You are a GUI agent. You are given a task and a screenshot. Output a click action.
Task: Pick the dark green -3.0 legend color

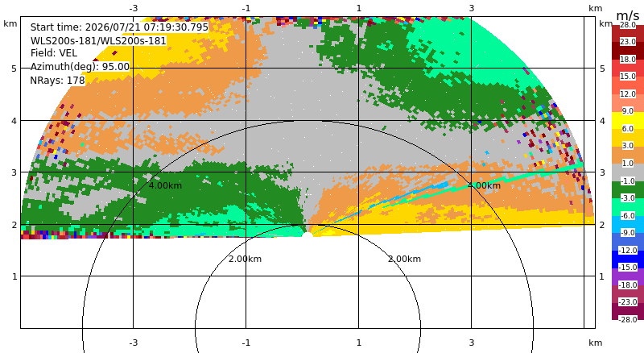click(627, 189)
